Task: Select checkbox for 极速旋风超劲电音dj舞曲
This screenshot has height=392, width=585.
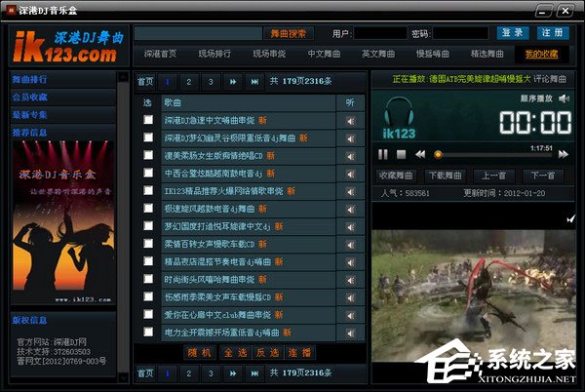Action: 148,208
